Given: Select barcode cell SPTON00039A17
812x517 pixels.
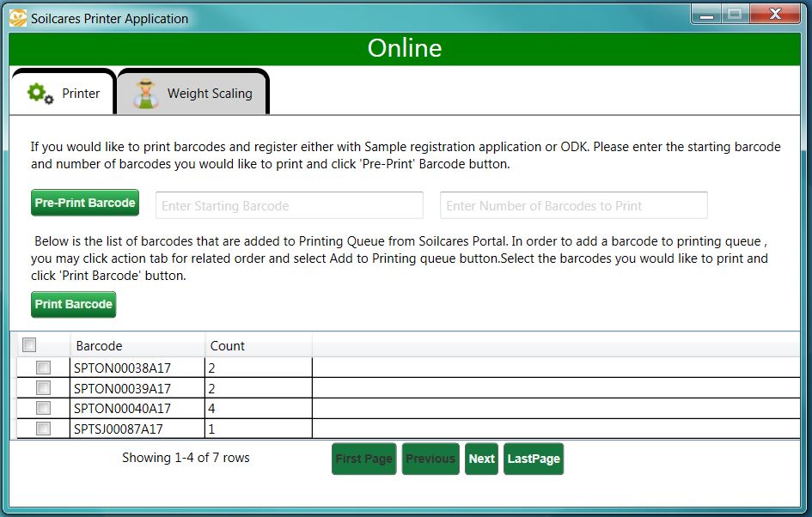Looking at the screenshot, I should 137,388.
